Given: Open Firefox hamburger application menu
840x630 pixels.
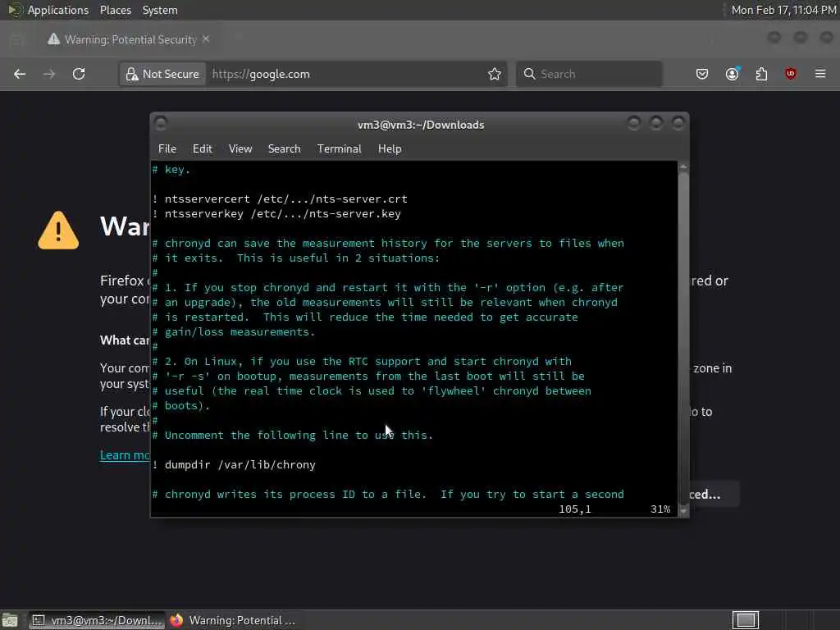Looking at the screenshot, I should 820,74.
